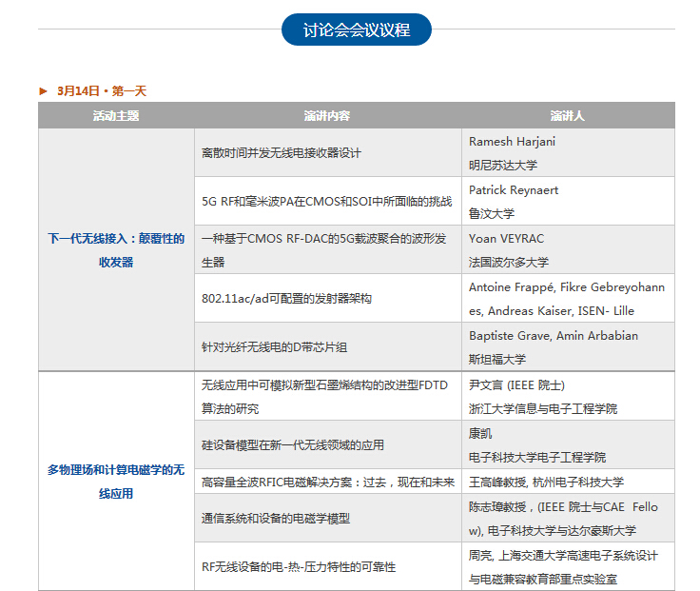Select the 下一代无线接入：颠覆性的收发器 topic cell

116,249
